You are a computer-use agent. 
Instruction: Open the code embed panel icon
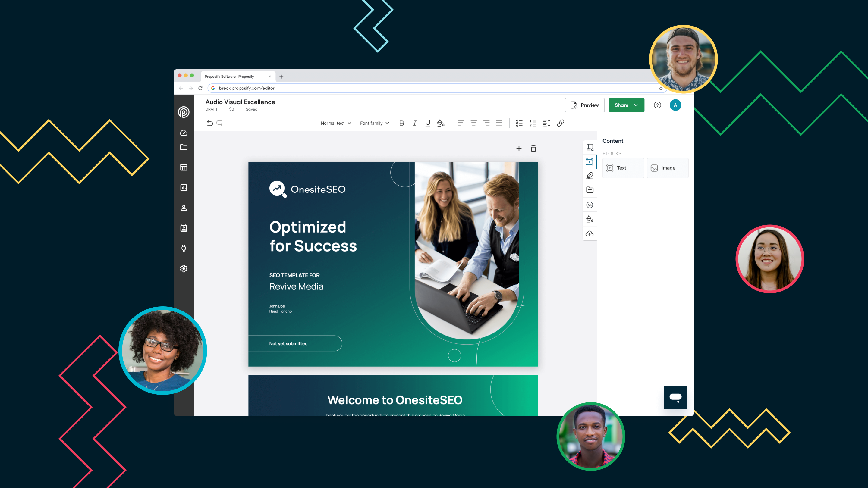tap(590, 205)
